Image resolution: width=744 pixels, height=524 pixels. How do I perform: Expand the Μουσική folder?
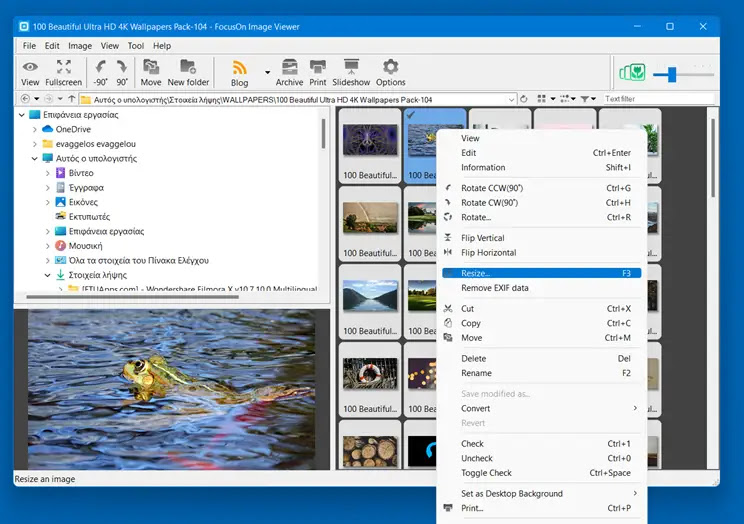pyautogui.click(x=47, y=246)
